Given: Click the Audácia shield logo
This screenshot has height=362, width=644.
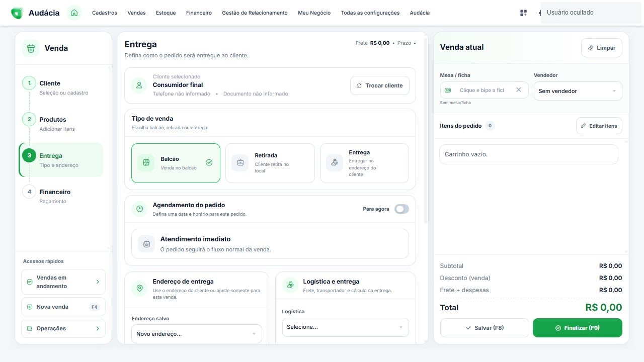Looking at the screenshot, I should (x=17, y=13).
